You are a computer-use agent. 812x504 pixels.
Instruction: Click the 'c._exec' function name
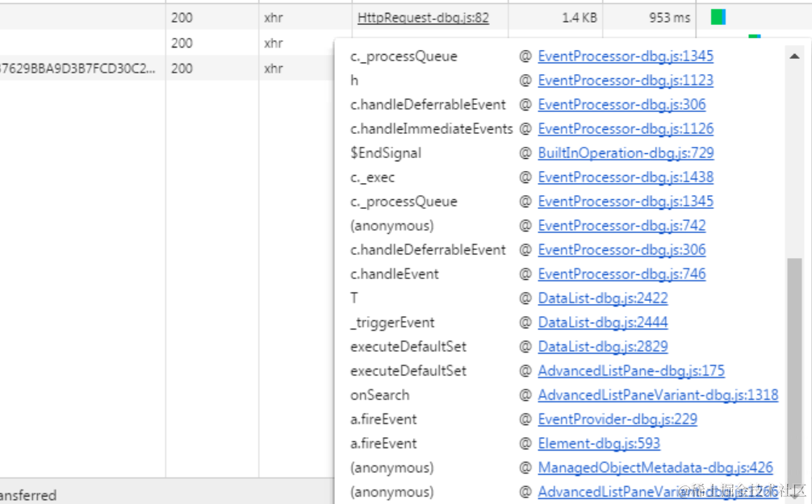click(372, 177)
